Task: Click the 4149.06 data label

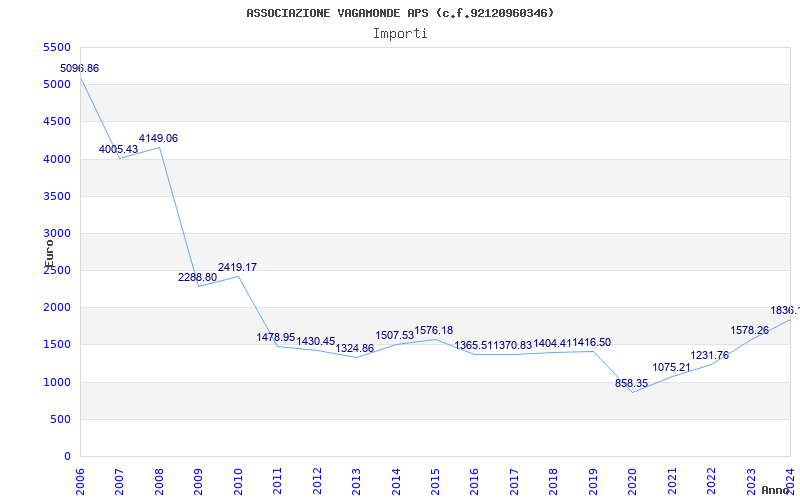Action: (x=158, y=138)
